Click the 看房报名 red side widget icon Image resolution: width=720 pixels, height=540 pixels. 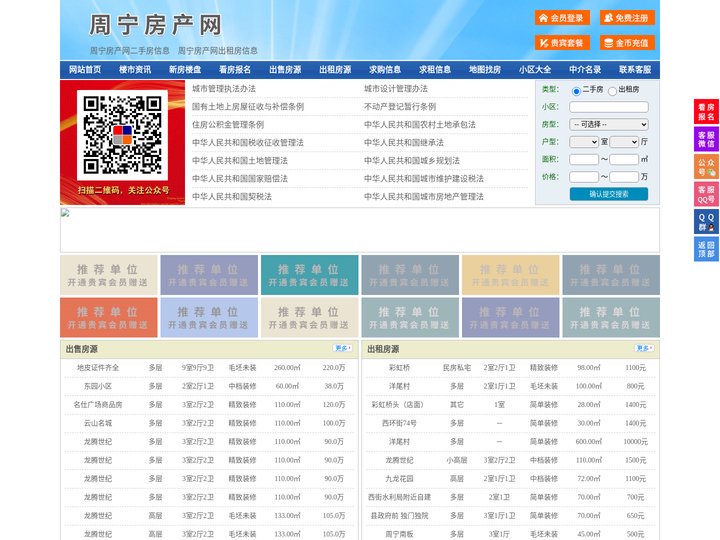tap(706, 111)
